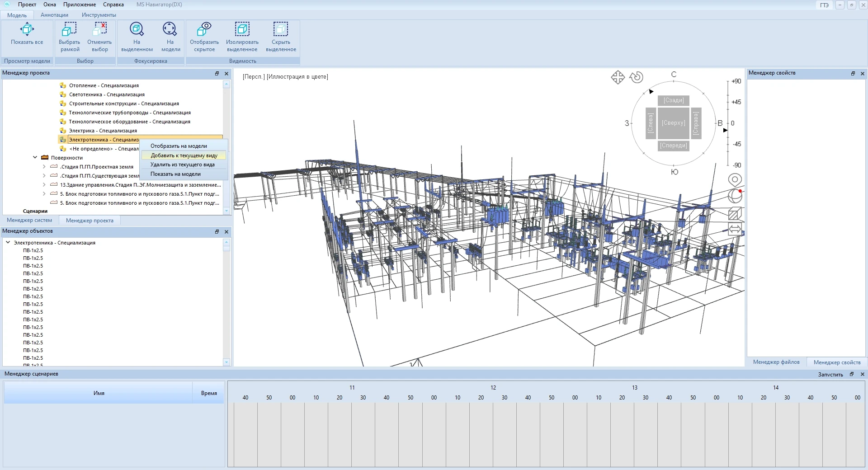This screenshot has height=470, width=868.
Task: Show hidden items with 'Отобразить скрытое'
Action: click(x=204, y=30)
